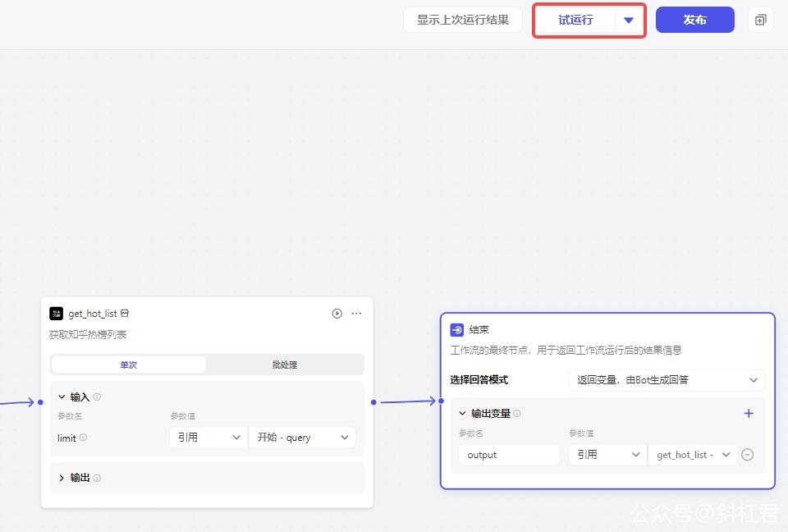Open the 试运行 dropdown arrow
This screenshot has width=788, height=532.
629,20
